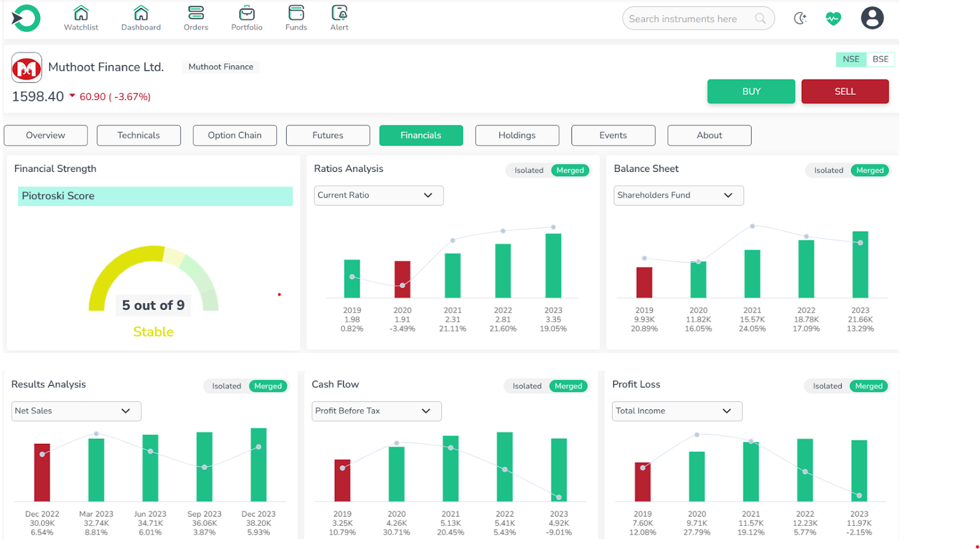Screen dimensions: 980x549
Task: Set Ratios Analysis to Merged
Action: tap(570, 170)
